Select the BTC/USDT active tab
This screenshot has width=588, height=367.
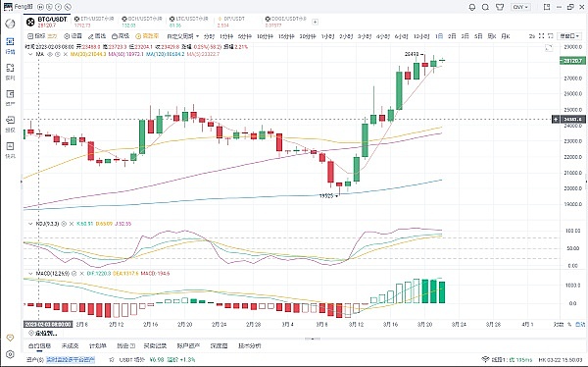point(47,22)
